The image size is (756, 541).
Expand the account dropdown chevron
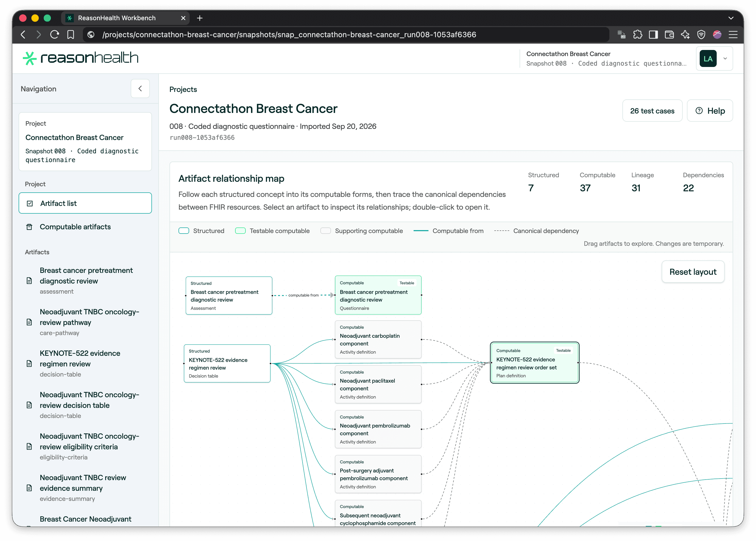tap(725, 59)
